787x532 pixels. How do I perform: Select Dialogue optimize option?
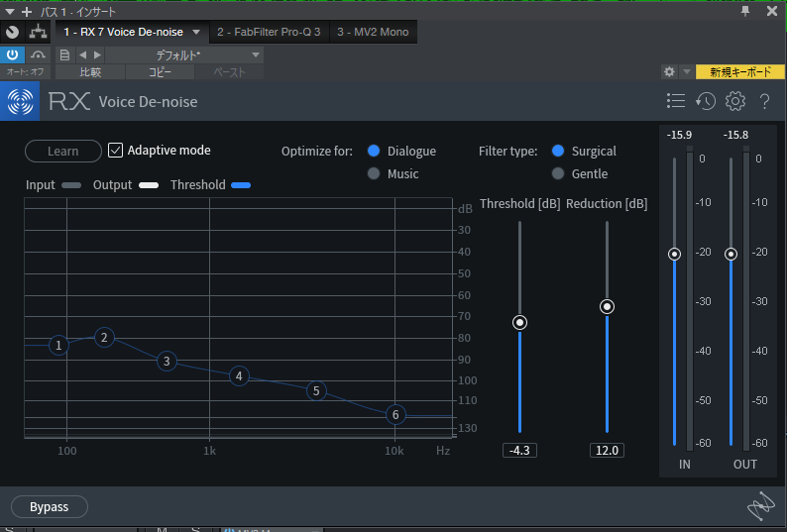coord(374,151)
